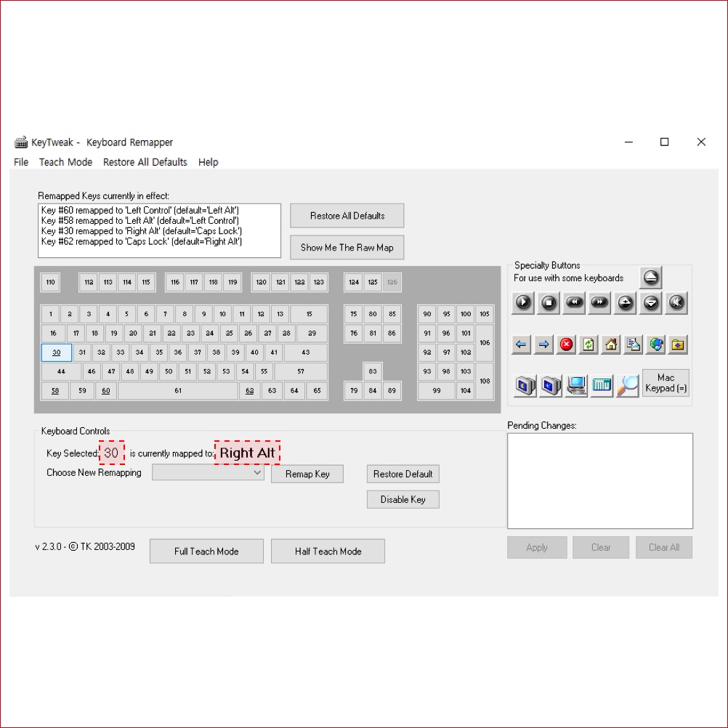The width and height of the screenshot is (728, 728).
Task: Select the Key #60 remapped entry
Action: (x=140, y=210)
